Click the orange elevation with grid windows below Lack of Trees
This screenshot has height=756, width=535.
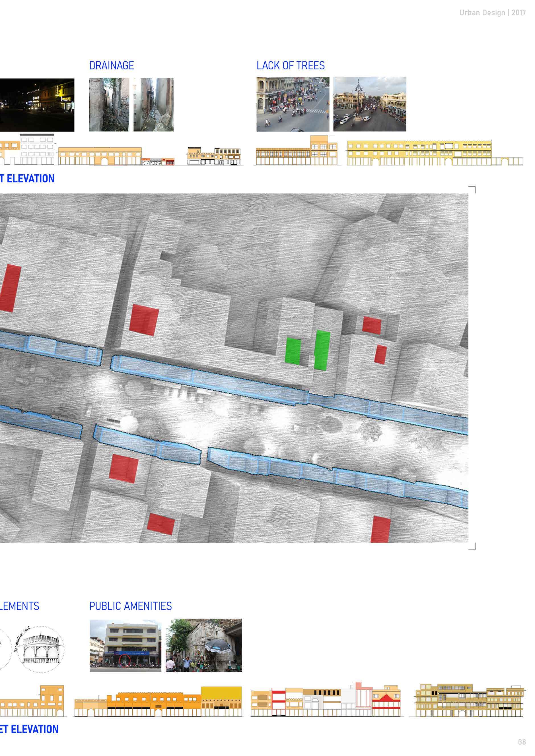pos(297,150)
